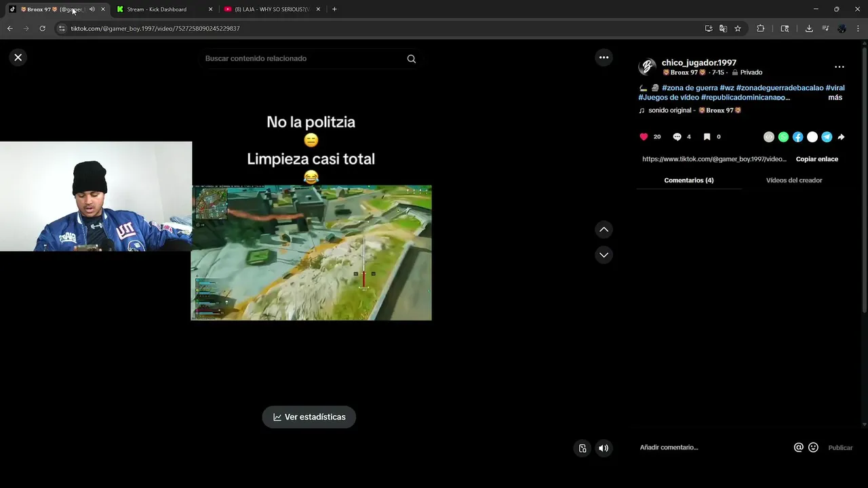Focus the 'Añadir comentario...' field
Screen dimensions: 868x488
[712, 447]
